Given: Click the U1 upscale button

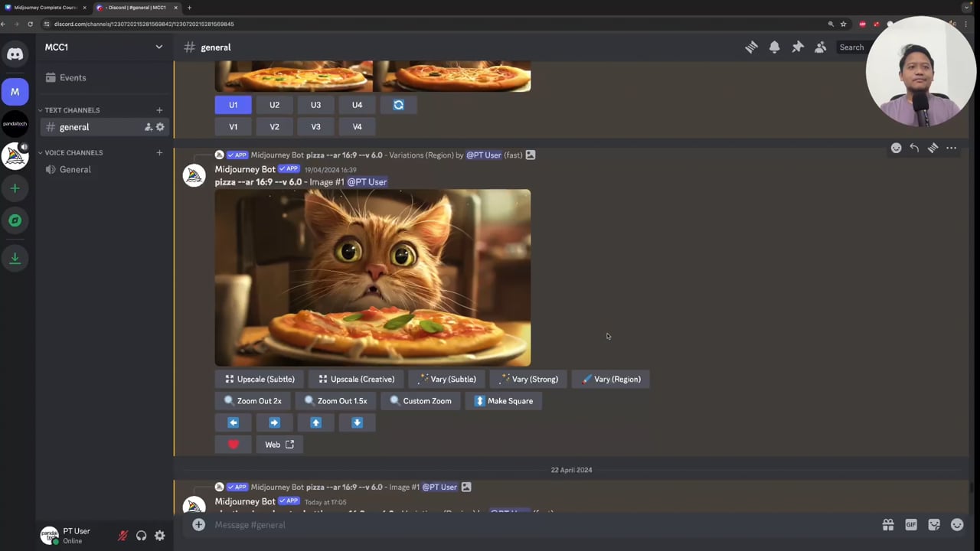Looking at the screenshot, I should [233, 105].
